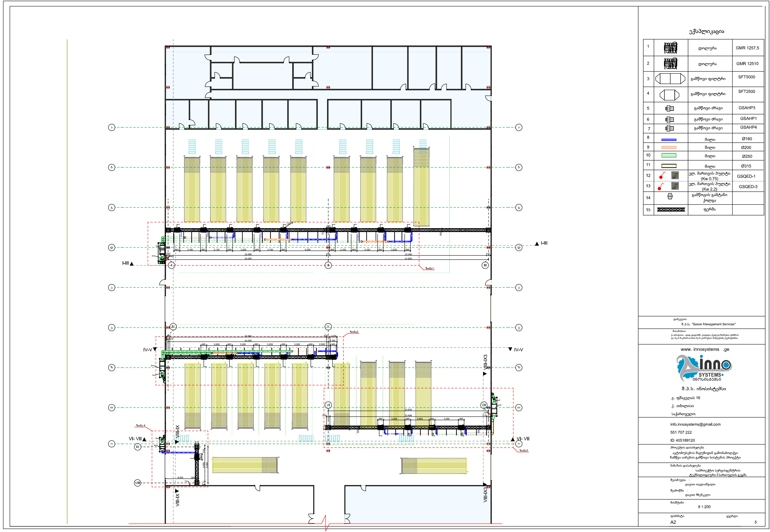This screenshot has width=770, height=532.
Task: Click the hexagonal exhaust nozzle symbol in row 14
Action: pos(670,197)
